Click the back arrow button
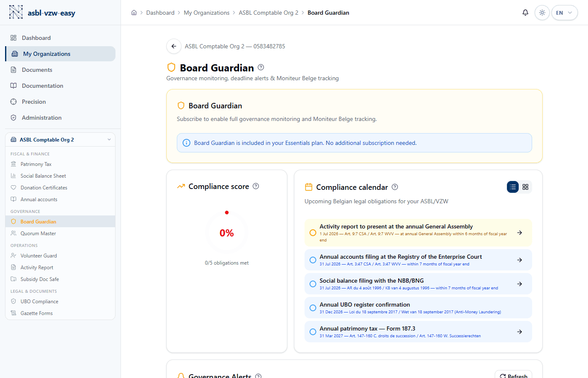588x378 pixels. pos(174,46)
